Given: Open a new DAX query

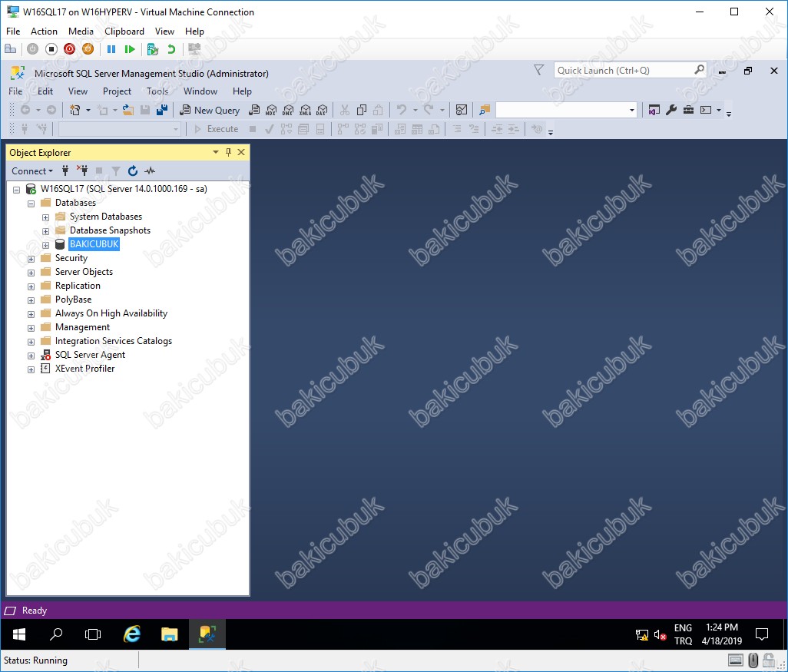Looking at the screenshot, I should click(x=322, y=110).
